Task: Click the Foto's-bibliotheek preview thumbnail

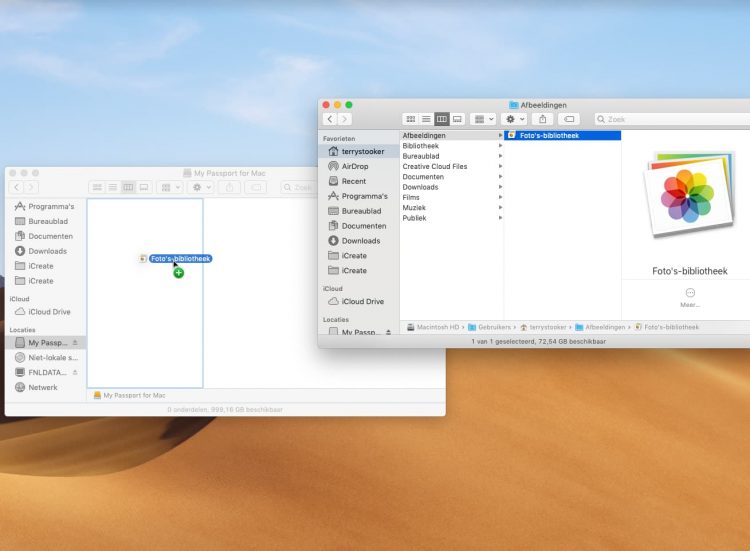Action: [x=686, y=195]
